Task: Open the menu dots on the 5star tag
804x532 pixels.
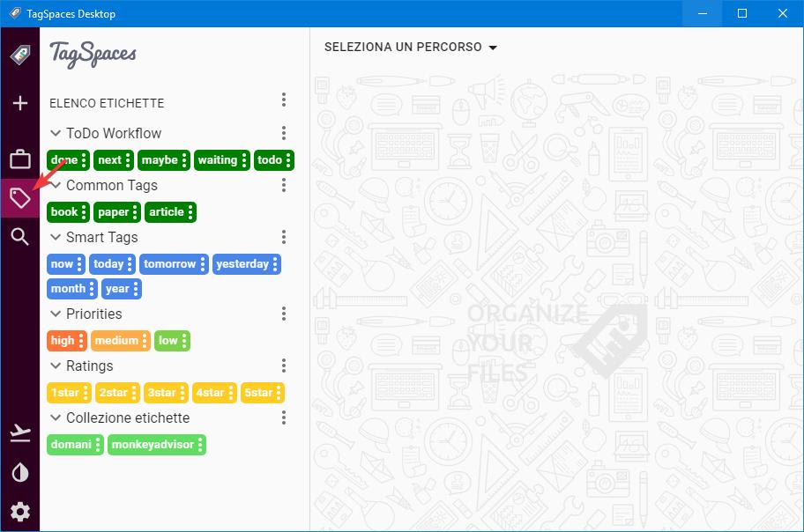Action: coord(279,393)
